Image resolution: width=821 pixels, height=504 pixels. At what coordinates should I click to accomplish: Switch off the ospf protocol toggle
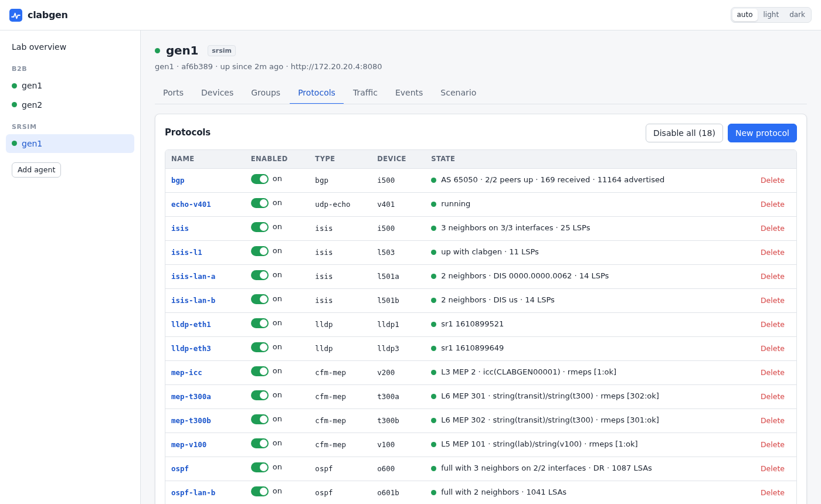260,468
